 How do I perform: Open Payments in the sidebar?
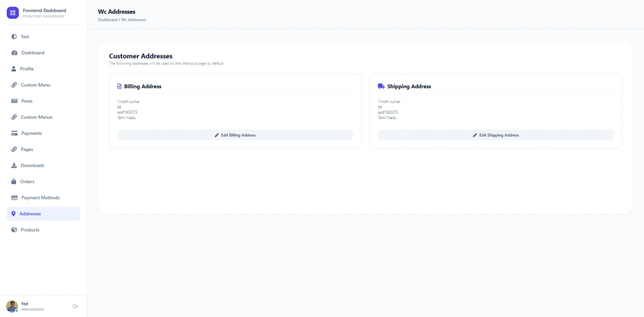(43, 134)
